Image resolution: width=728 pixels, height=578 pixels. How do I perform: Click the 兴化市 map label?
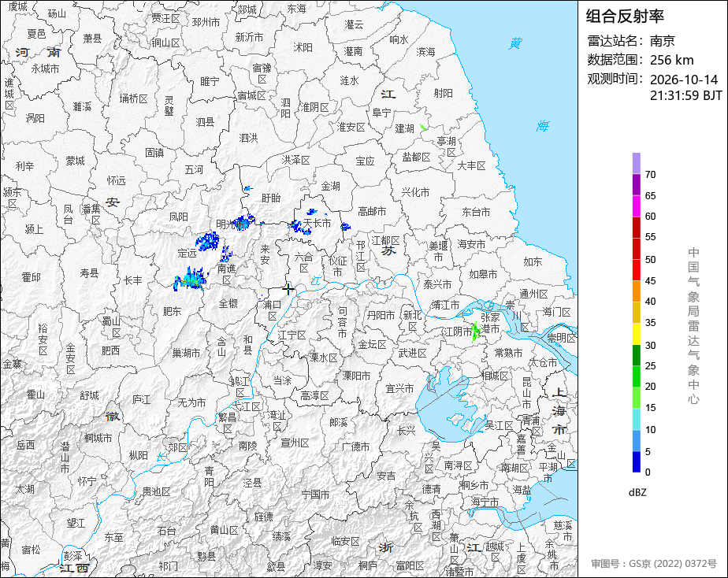415,191
